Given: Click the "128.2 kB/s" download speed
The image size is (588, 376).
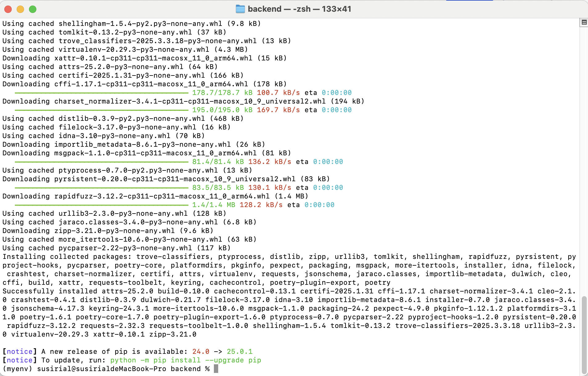Looking at the screenshot, I should point(261,205).
